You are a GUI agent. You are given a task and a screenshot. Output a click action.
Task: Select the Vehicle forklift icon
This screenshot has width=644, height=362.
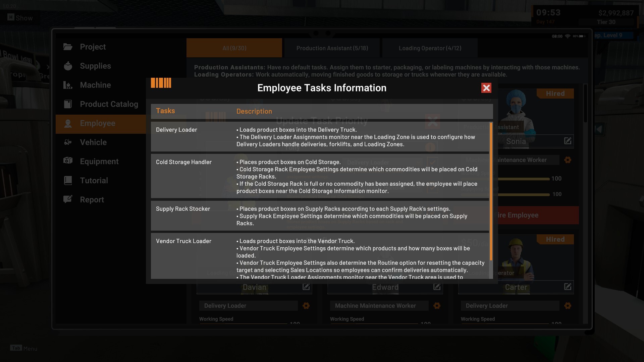coord(68,142)
